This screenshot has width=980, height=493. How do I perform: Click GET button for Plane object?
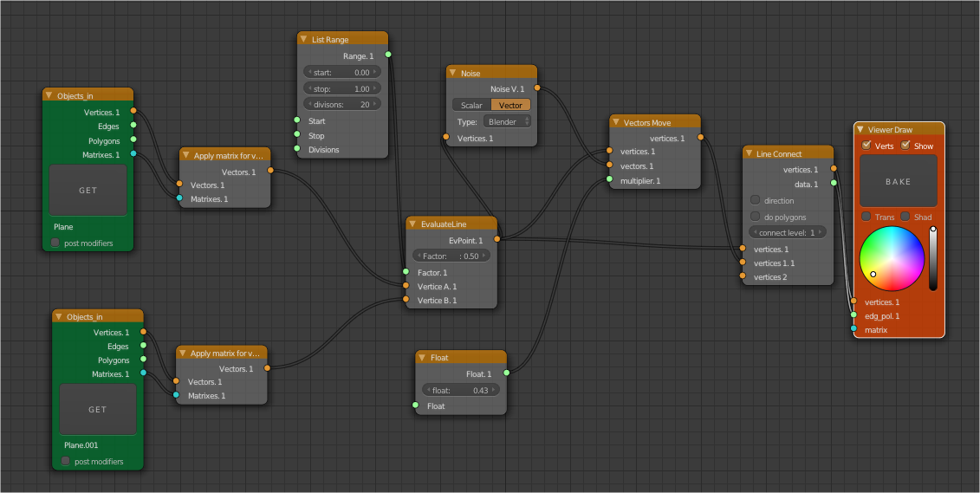(88, 190)
